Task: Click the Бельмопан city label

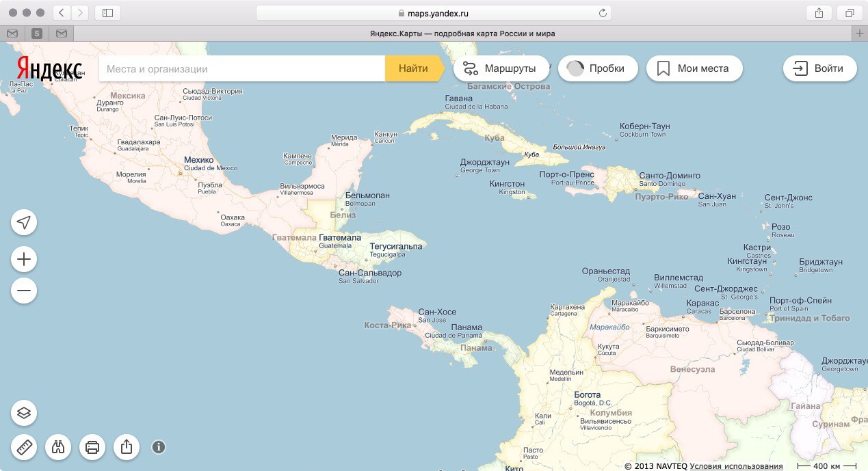Action: (367, 196)
